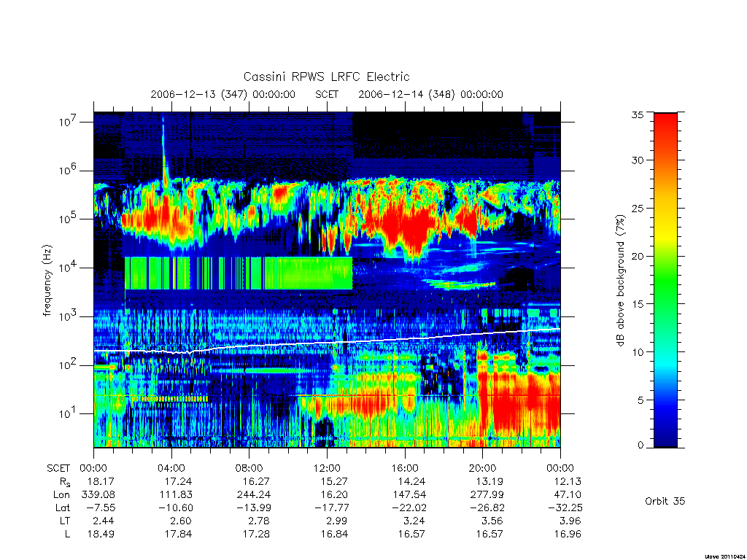Click the 10^3 frequency tick label
The image size is (747, 560).
coord(69,316)
